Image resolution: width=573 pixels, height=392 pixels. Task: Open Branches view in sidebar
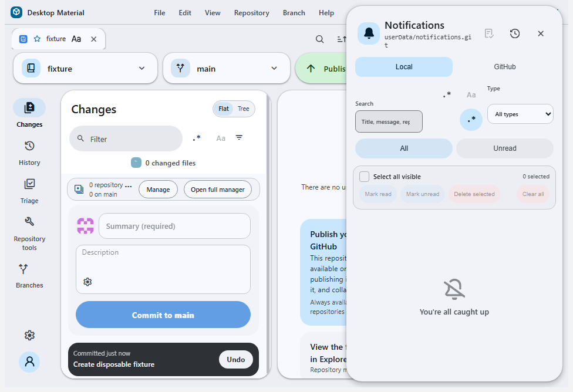[x=29, y=276]
